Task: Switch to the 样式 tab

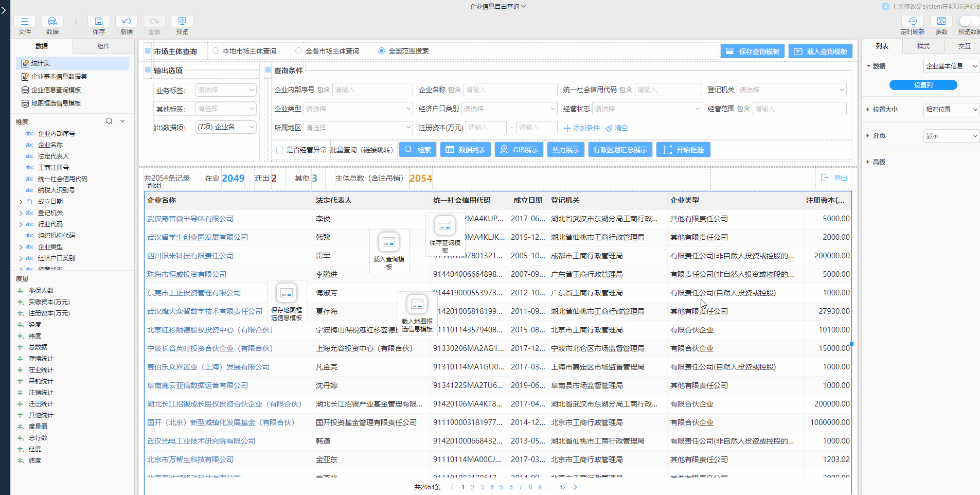Action: pos(923,46)
